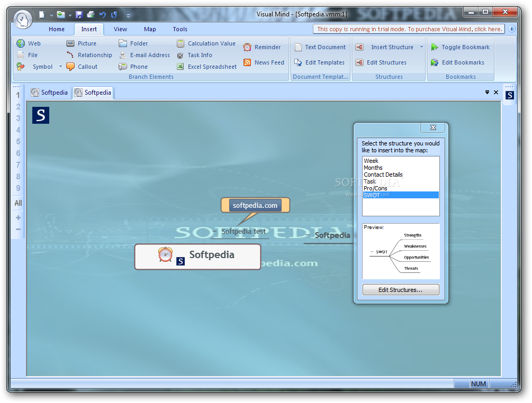Insert an Excel Spreadsheet element

[206, 67]
